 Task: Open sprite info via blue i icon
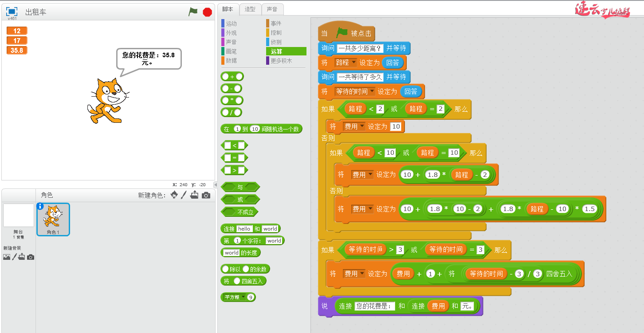tap(40, 206)
